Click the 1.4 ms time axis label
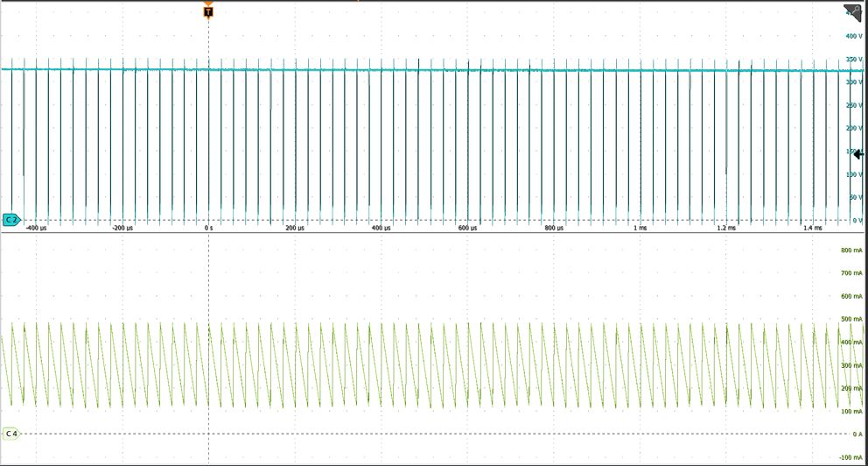The image size is (868, 466). pos(813,228)
